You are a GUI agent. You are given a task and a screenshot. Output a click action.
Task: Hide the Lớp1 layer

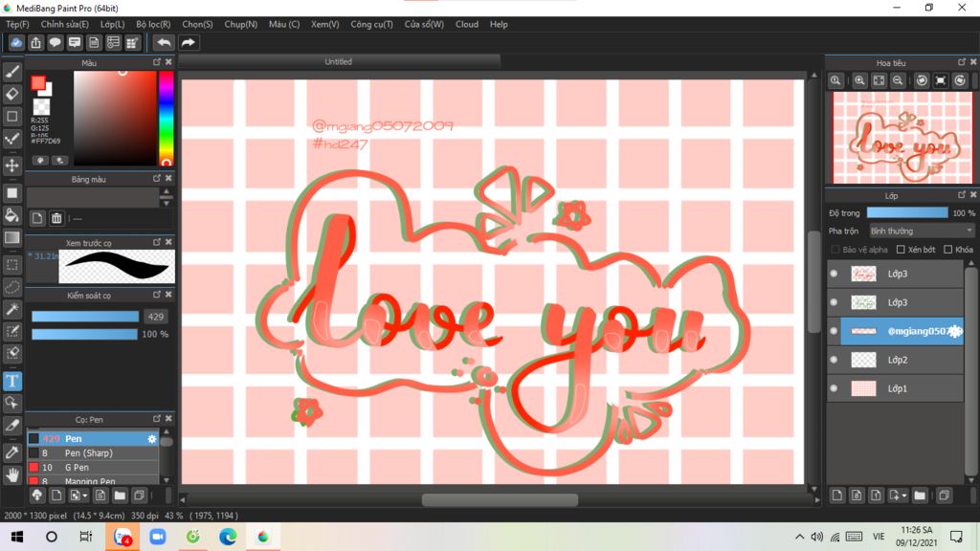click(834, 388)
